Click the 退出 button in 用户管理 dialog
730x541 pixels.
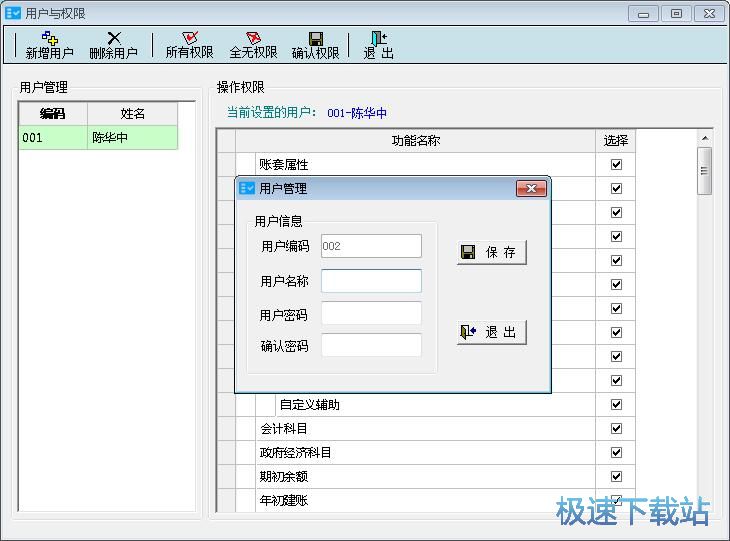click(492, 332)
